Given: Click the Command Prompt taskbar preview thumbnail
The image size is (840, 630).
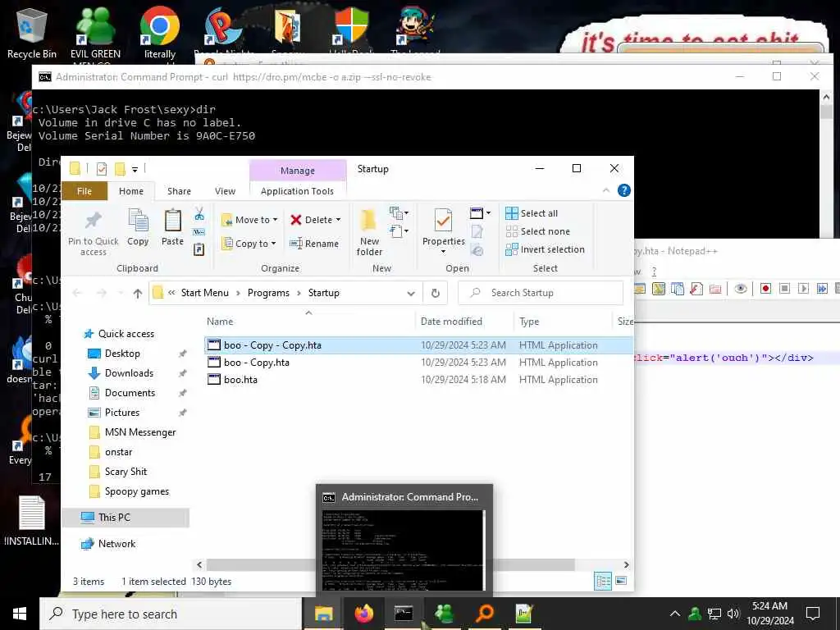Looking at the screenshot, I should (404, 550).
